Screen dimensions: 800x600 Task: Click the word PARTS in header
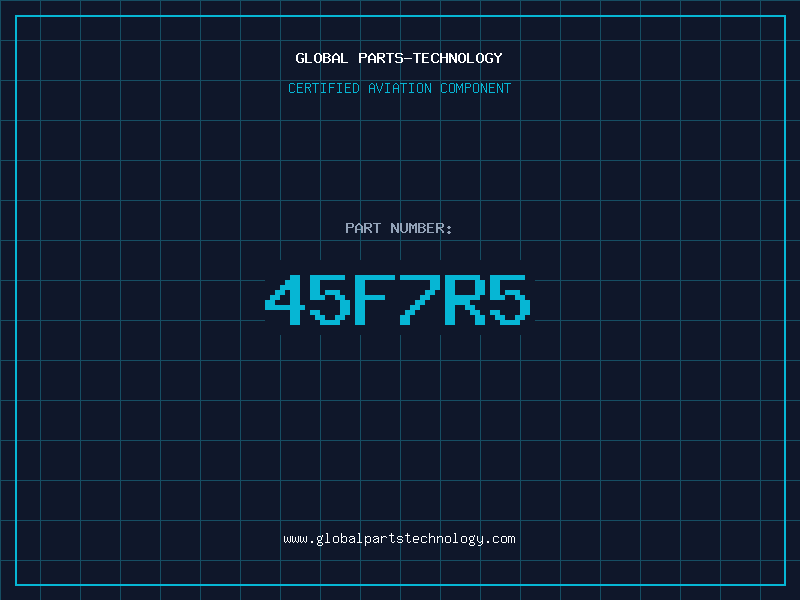(x=381, y=58)
